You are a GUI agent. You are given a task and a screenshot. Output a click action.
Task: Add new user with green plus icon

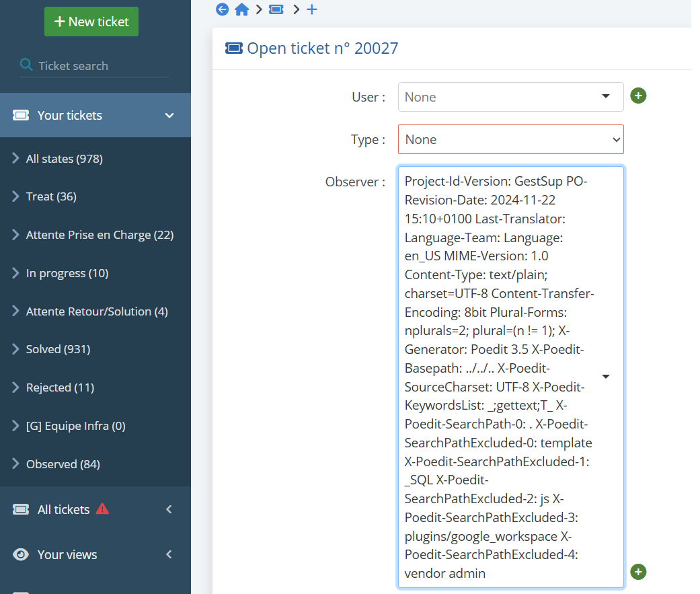[637, 96]
